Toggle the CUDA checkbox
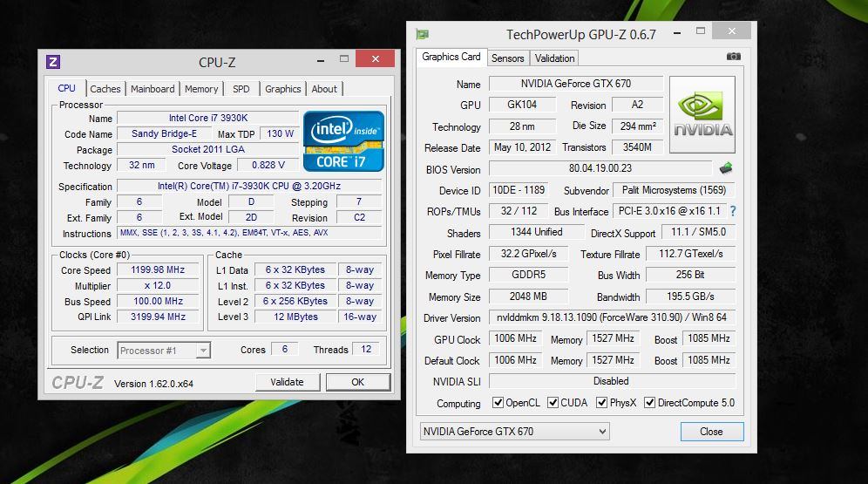The height and width of the screenshot is (484, 868). click(x=553, y=403)
